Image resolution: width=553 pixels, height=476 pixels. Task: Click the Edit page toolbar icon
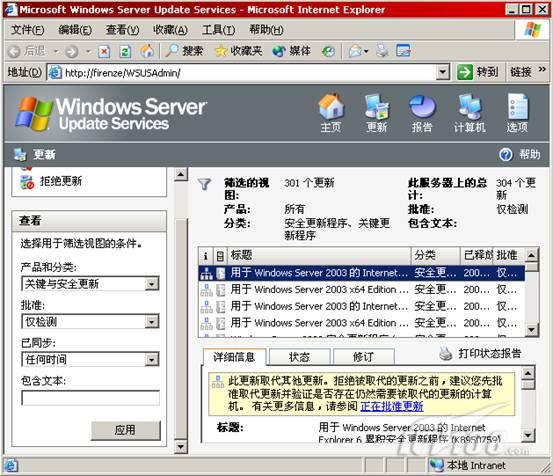click(x=403, y=51)
